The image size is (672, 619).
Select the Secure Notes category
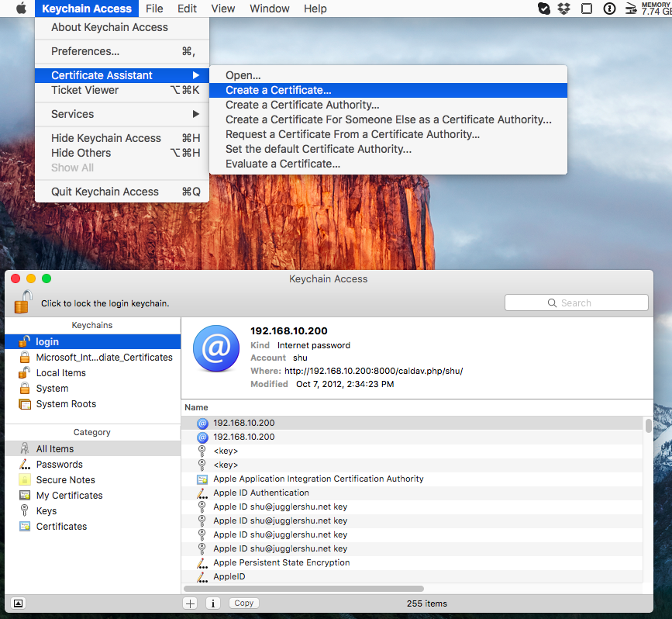(x=92, y=479)
